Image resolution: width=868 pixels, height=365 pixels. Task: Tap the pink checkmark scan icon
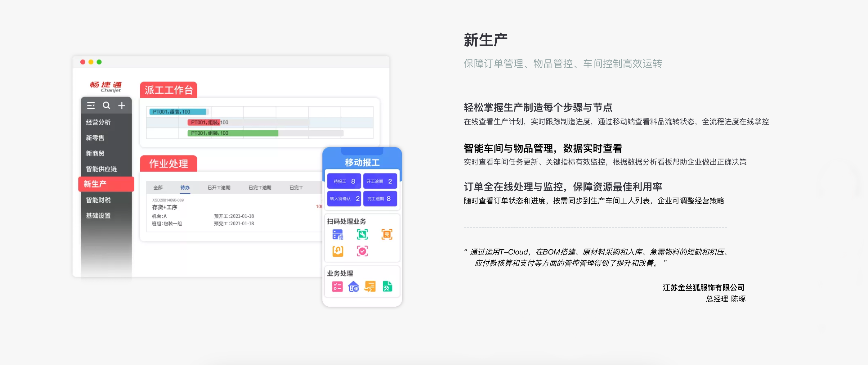(x=362, y=251)
